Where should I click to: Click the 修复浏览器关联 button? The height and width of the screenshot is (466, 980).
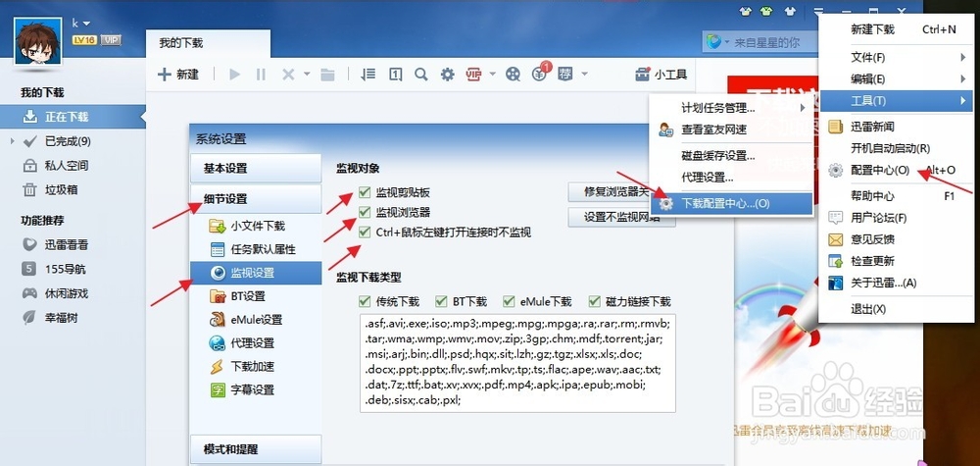click(x=609, y=192)
